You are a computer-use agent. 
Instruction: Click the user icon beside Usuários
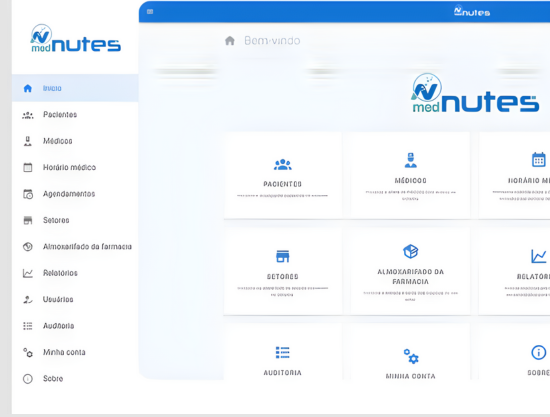coord(28,300)
